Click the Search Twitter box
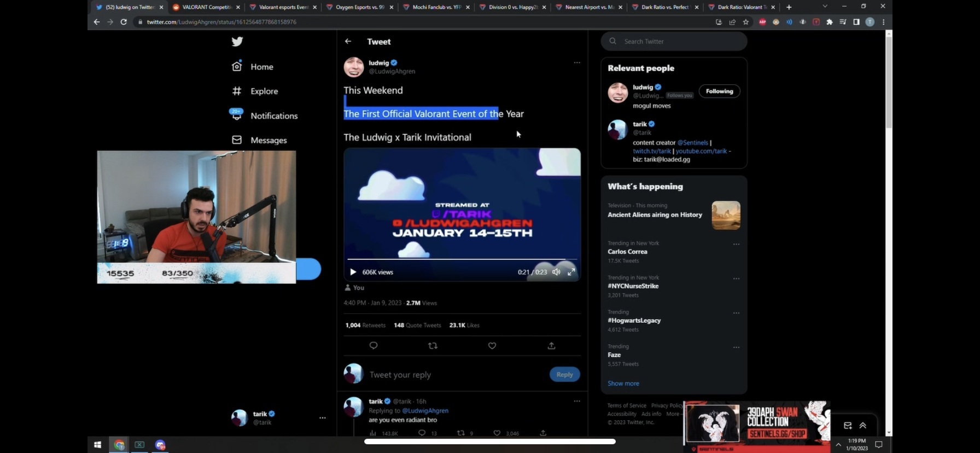980x453 pixels. [674, 41]
